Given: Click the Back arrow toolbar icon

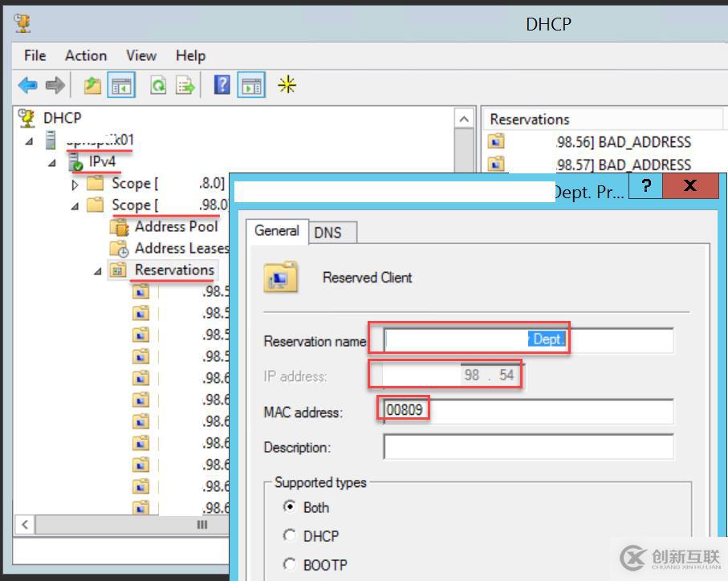Looking at the screenshot, I should [x=27, y=85].
